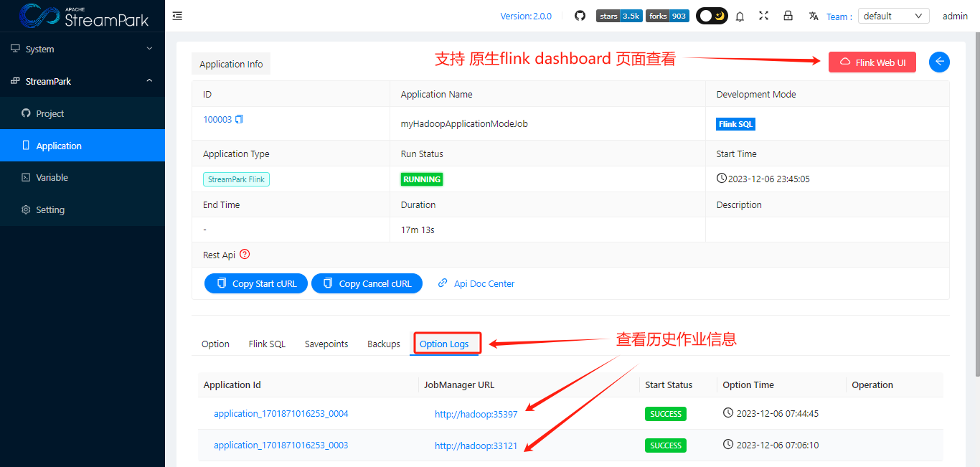
Task: Click the lock icon in the header
Action: (x=788, y=15)
